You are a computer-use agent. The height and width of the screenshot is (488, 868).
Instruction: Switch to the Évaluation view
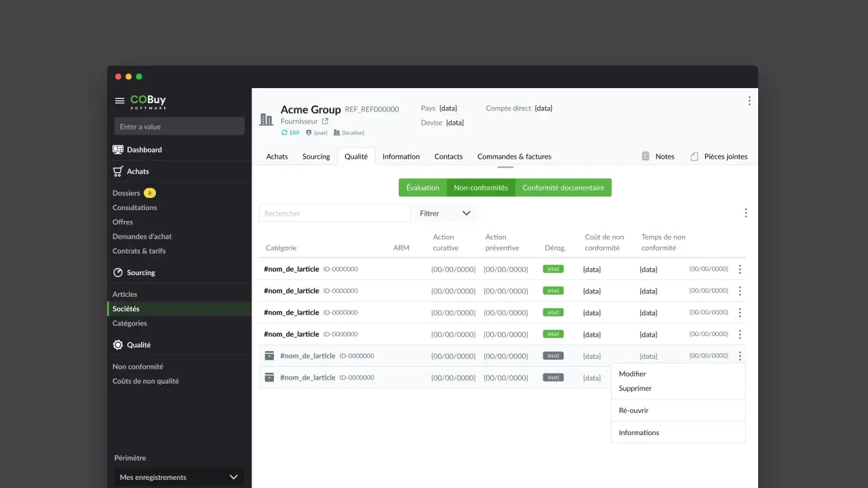coord(422,188)
